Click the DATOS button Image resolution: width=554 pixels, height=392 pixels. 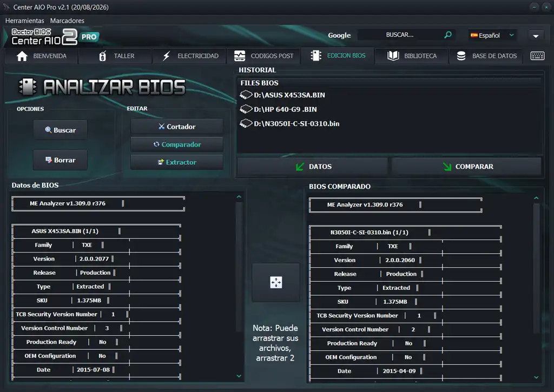coord(313,167)
